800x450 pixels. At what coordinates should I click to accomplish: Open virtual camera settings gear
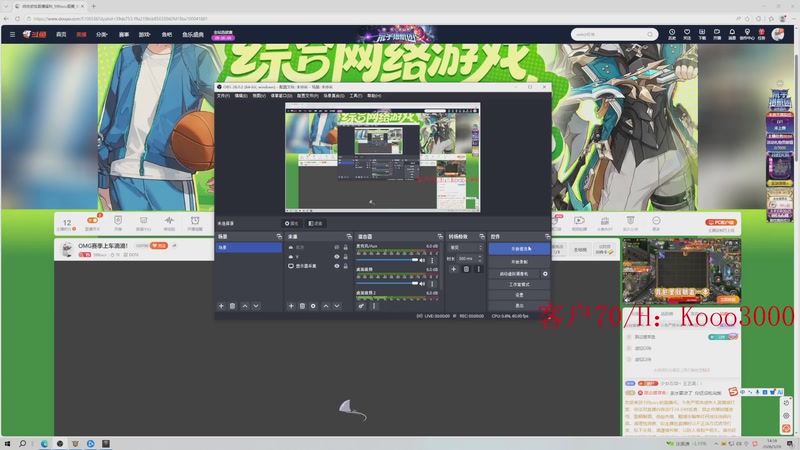545,274
